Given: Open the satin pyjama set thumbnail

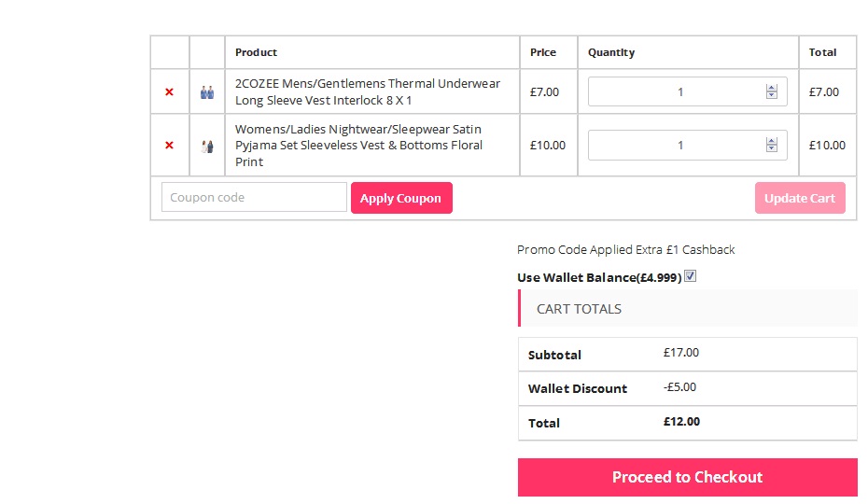Looking at the screenshot, I should (207, 147).
